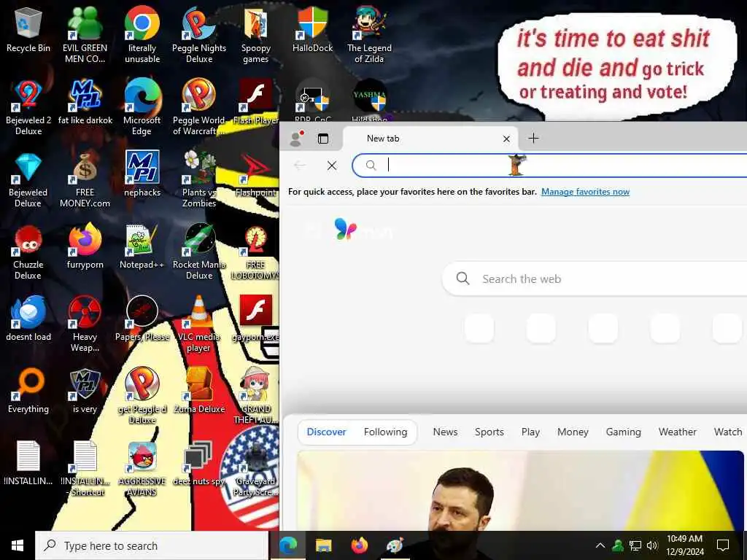Viewport: 747px width, 560px height.
Task: Open EVIL GREEN MEN CO desktop shortcut
Action: (x=85, y=35)
